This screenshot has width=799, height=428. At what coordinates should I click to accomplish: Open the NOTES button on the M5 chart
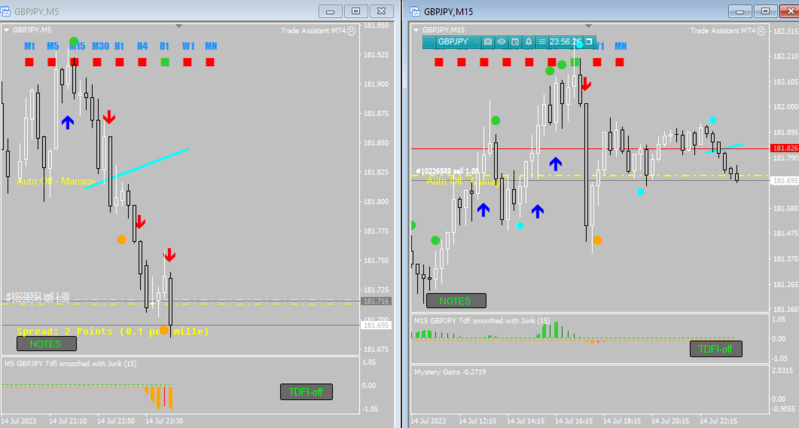[46, 344]
